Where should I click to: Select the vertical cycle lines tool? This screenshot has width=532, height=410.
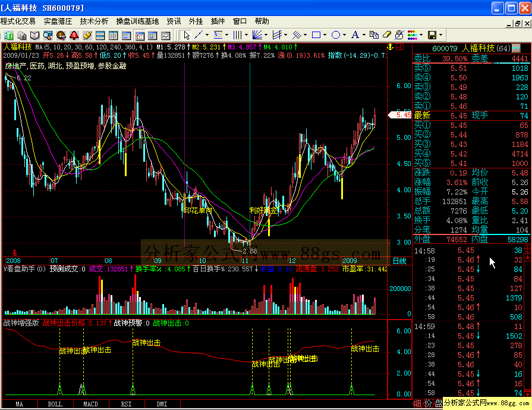238,35
